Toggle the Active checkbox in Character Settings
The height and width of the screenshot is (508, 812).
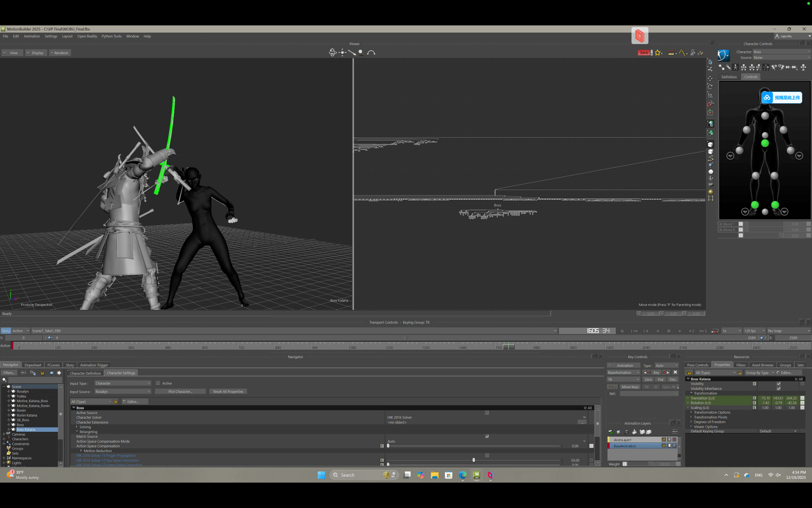tap(158, 384)
